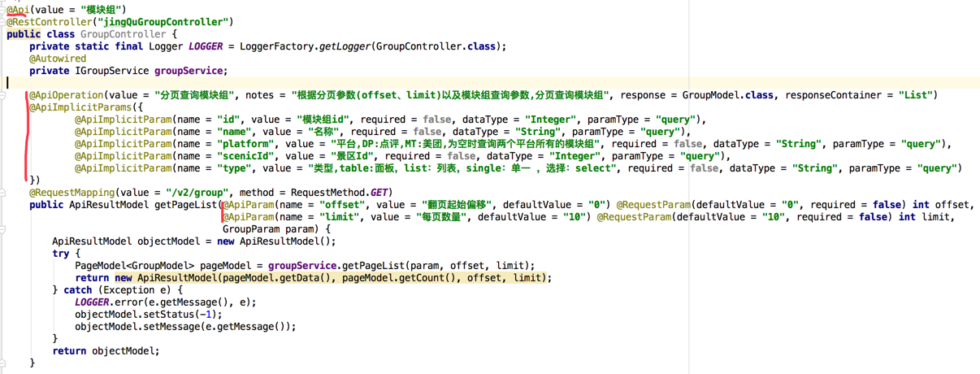Screen dimensions: 980x374
Task: Click the "name" parameter name string
Action: tap(235, 132)
